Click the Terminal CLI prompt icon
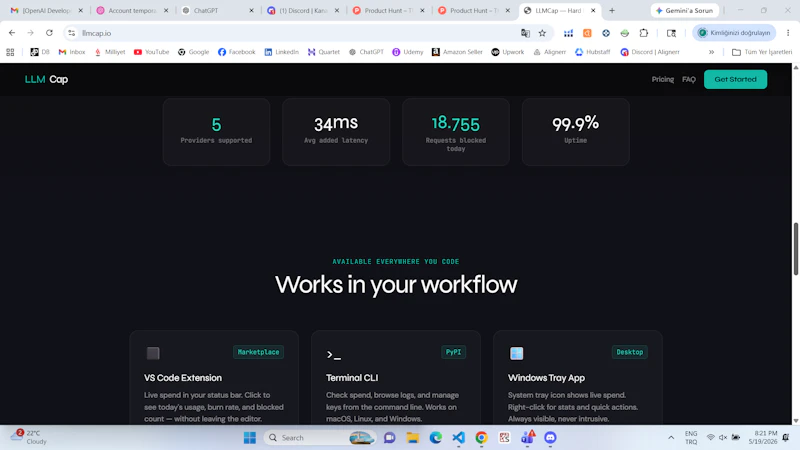 click(334, 355)
